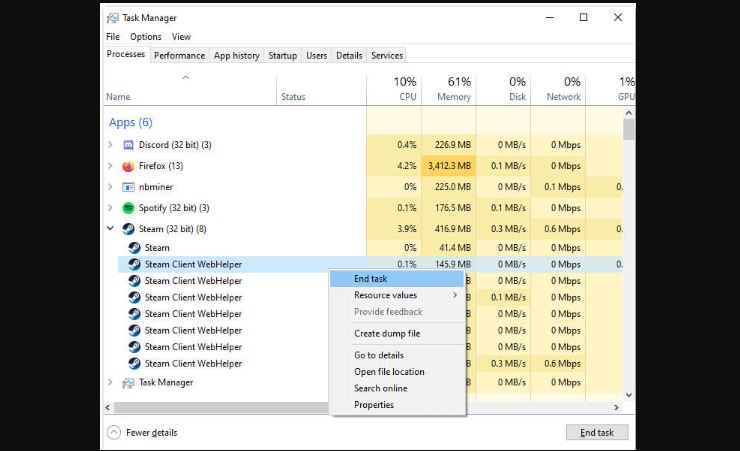Open the File menu
The image size is (740, 451).
click(113, 37)
